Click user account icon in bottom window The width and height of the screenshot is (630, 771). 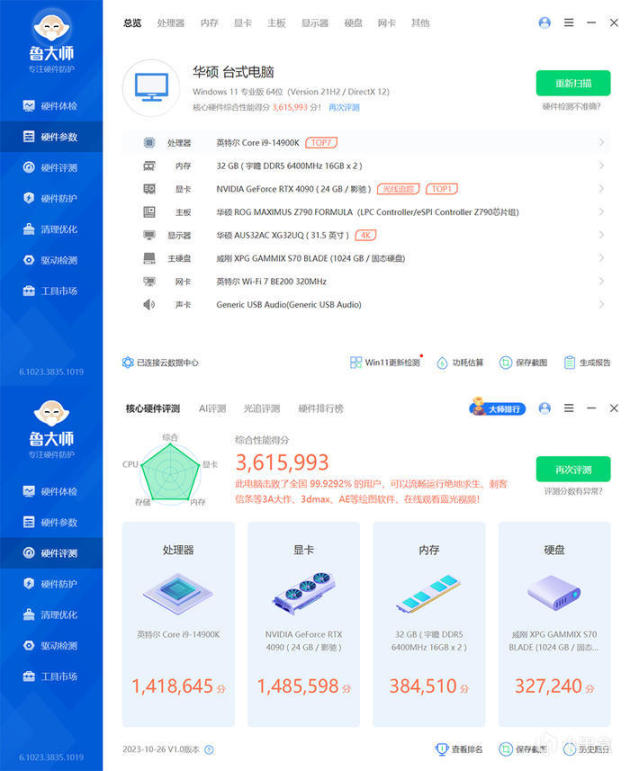[x=544, y=408]
